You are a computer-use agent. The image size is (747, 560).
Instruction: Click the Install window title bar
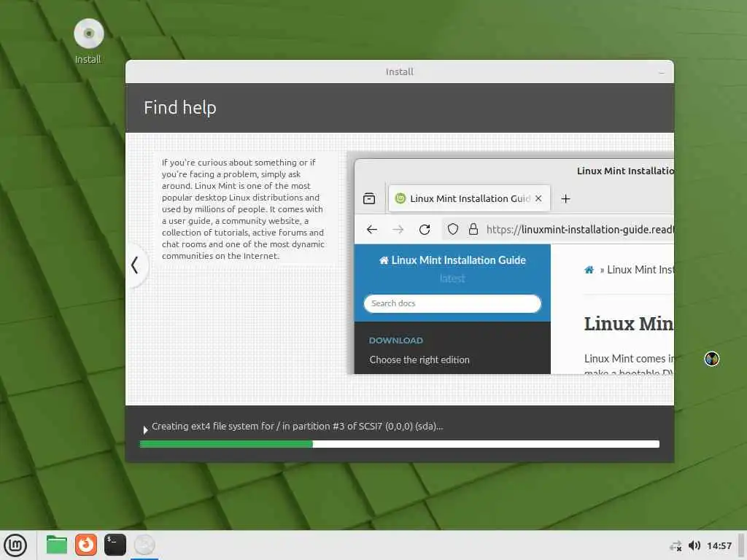(x=399, y=71)
